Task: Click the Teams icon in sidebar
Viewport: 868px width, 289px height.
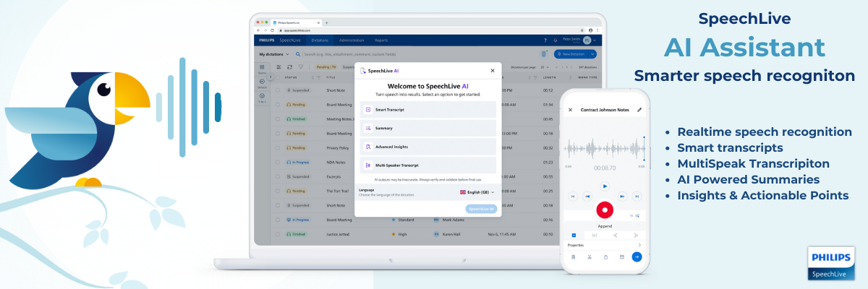Action: pyautogui.click(x=262, y=69)
